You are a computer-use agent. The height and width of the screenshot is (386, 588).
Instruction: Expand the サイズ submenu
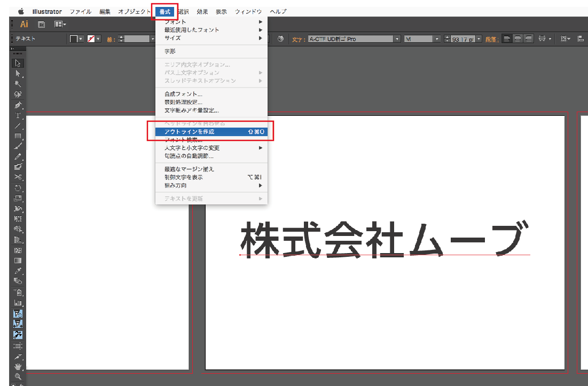(x=211, y=38)
